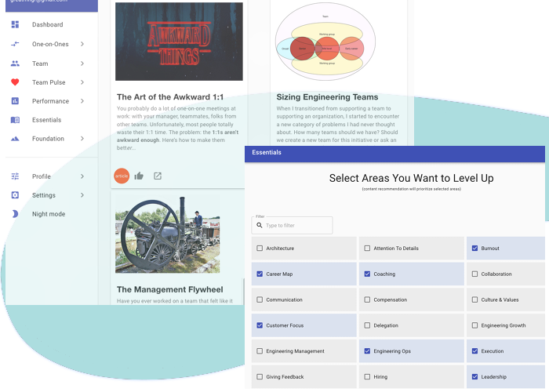Click the Type to filter field
Screen dimensions: 549x392
coord(296,226)
